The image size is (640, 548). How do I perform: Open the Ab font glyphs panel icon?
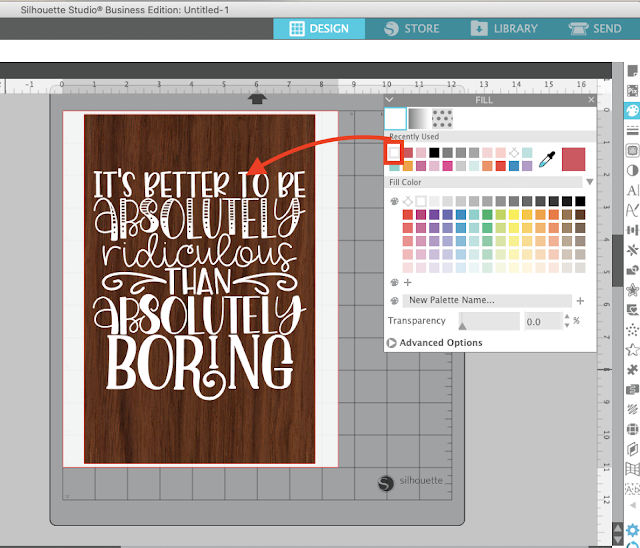[x=632, y=489]
